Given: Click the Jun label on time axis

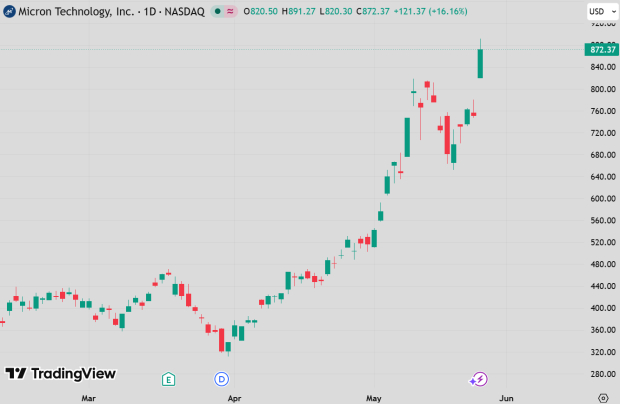Looking at the screenshot, I should tap(507, 398).
